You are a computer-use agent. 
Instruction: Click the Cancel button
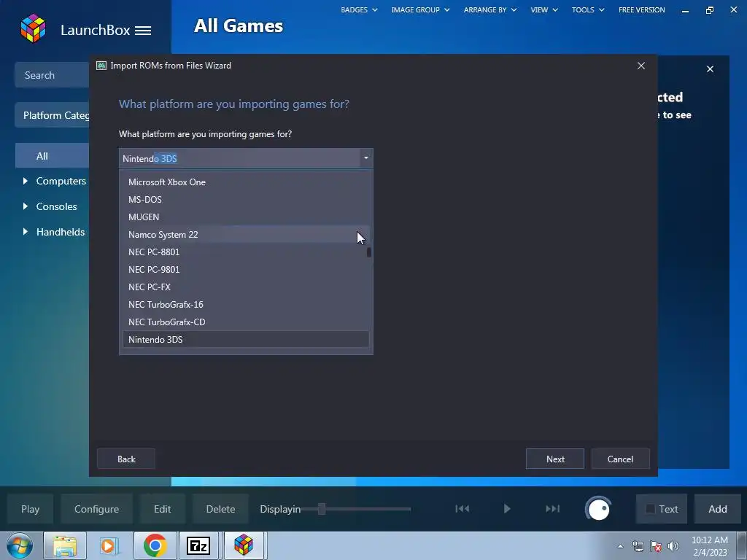[620, 459]
